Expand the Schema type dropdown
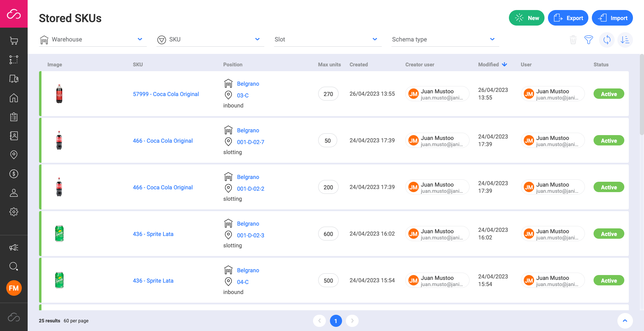Image resolution: width=644 pixels, height=331 pixels. (445, 39)
